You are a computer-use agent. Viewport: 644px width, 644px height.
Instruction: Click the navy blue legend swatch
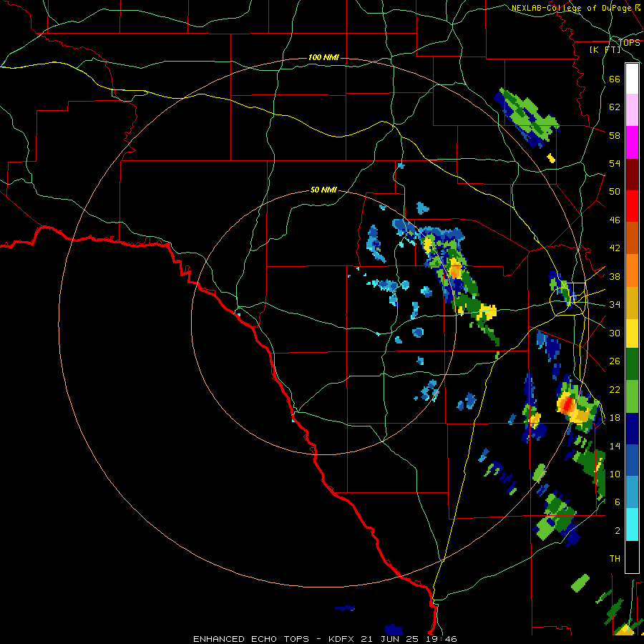(x=632, y=429)
